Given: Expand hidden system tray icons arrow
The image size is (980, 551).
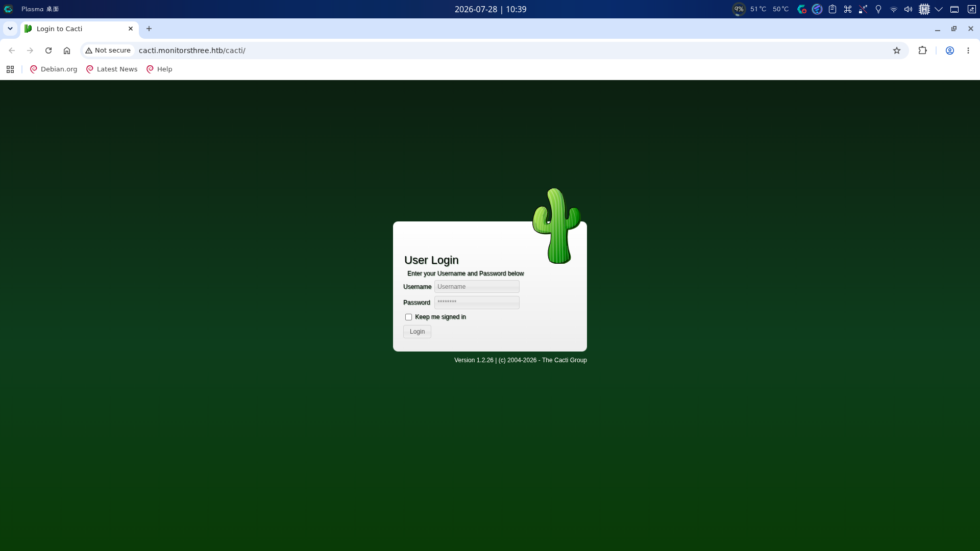Looking at the screenshot, I should pos(939,9).
